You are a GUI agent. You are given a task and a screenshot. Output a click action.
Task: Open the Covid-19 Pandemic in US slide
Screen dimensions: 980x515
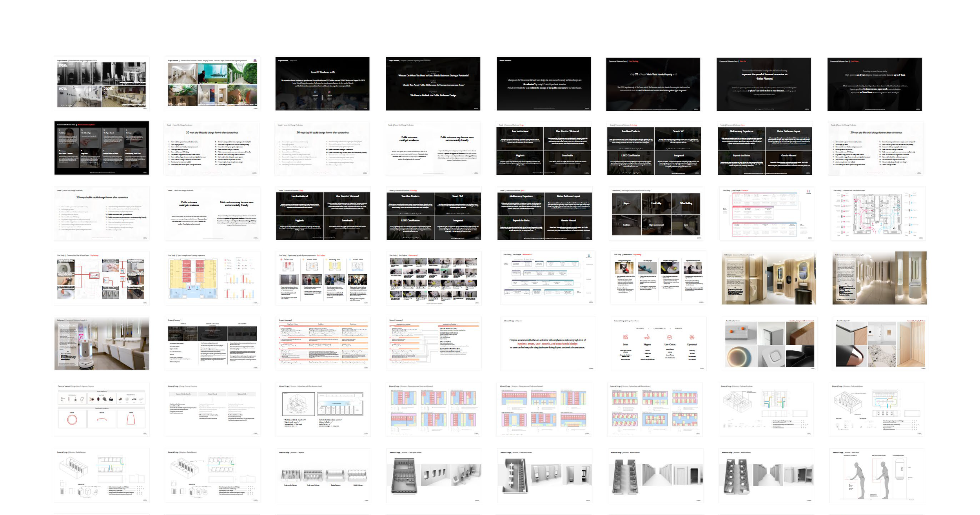323,84
